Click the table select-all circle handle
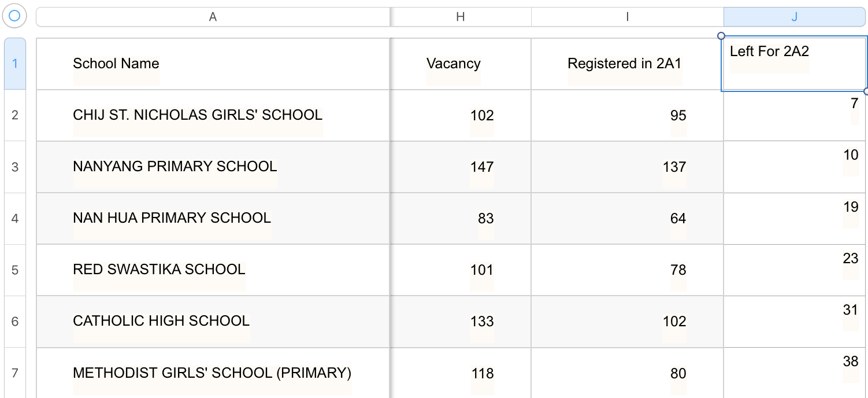Screen dimensions: 868x398 [x=14, y=16]
